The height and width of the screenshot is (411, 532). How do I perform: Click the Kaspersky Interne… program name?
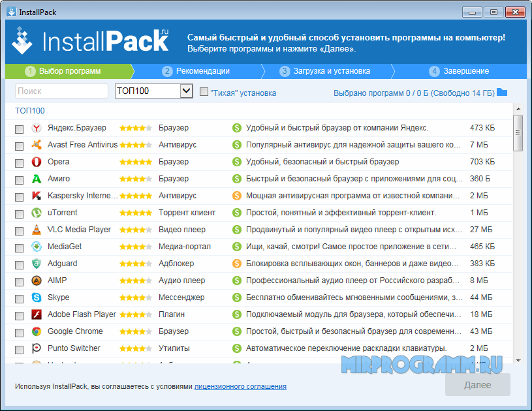coord(82,196)
